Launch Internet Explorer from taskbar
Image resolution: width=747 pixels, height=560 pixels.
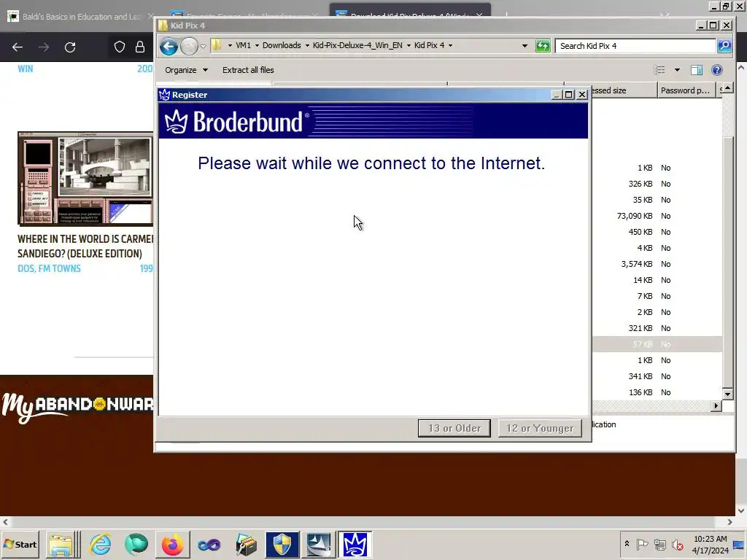coord(101,544)
